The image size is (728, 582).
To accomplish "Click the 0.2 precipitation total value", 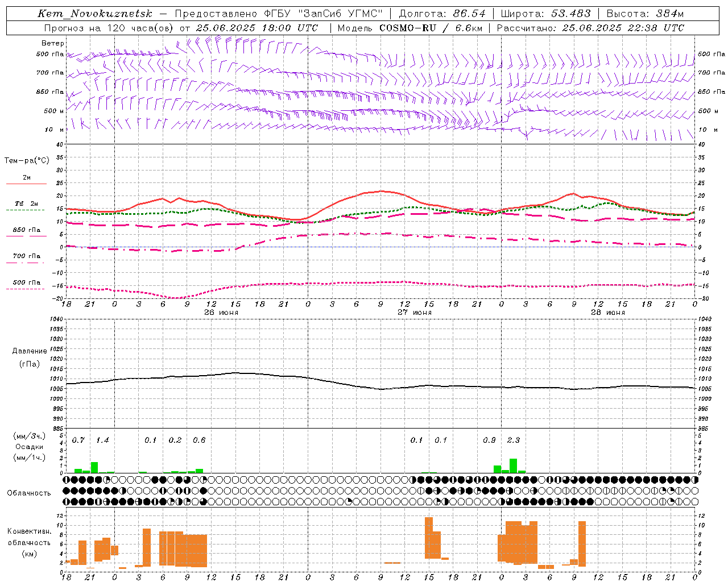I will 175,440.
